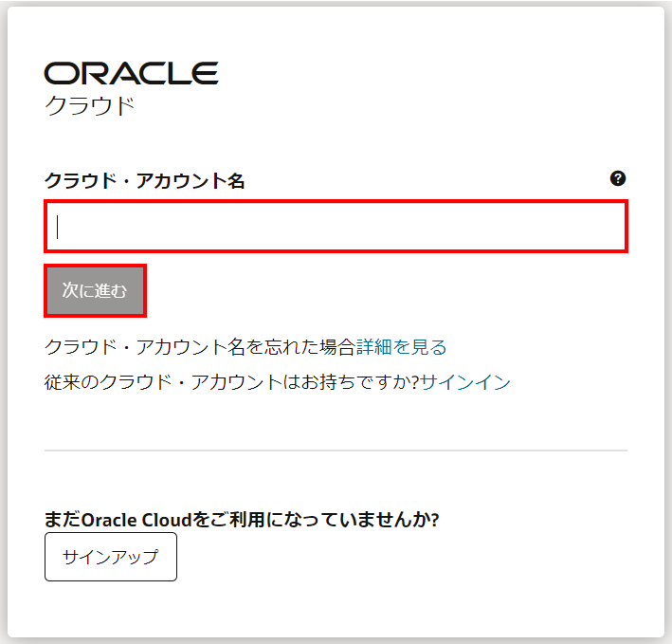Click the Oracle logo
Image resolution: width=672 pixels, height=644 pixels.
131,73
